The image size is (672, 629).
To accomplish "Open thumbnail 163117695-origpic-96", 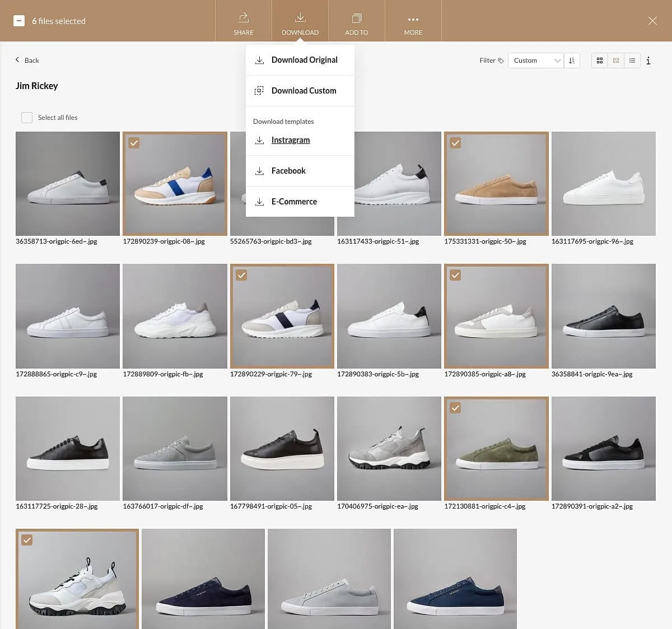I will point(604,184).
